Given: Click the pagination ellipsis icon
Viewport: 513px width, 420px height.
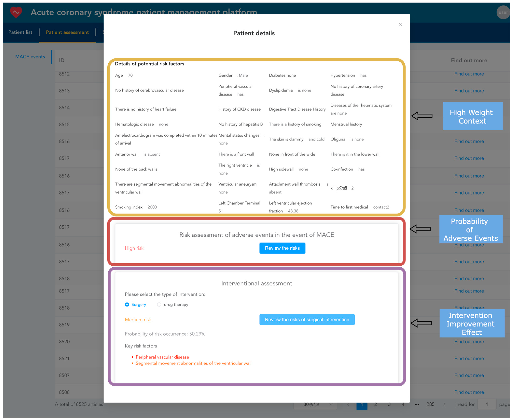Looking at the screenshot, I should coord(417,404).
